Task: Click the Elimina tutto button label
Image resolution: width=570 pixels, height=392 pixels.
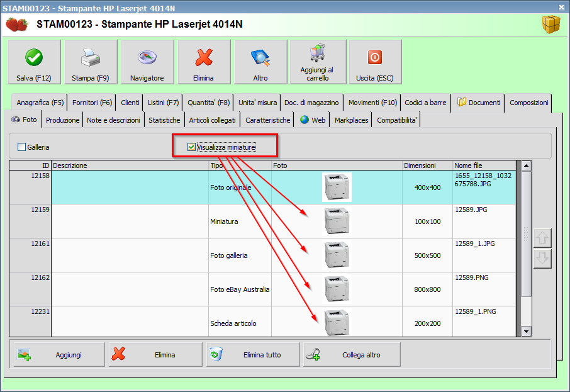Action: pos(262,354)
